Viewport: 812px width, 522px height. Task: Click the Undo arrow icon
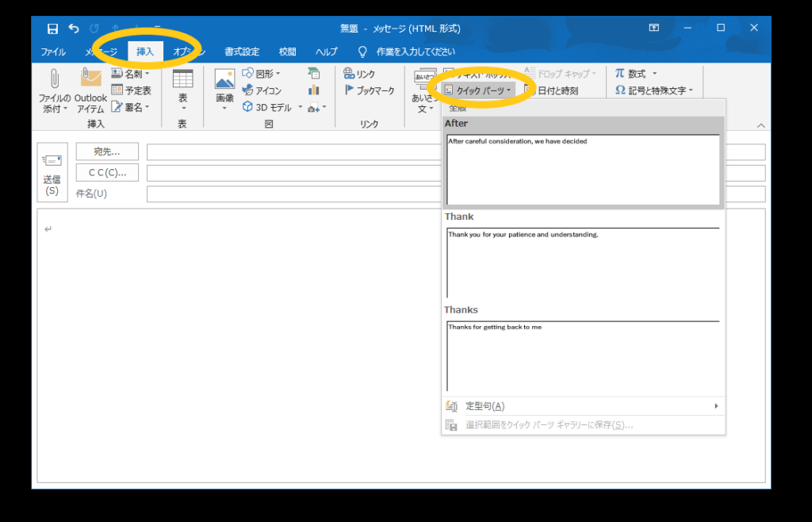[74, 29]
